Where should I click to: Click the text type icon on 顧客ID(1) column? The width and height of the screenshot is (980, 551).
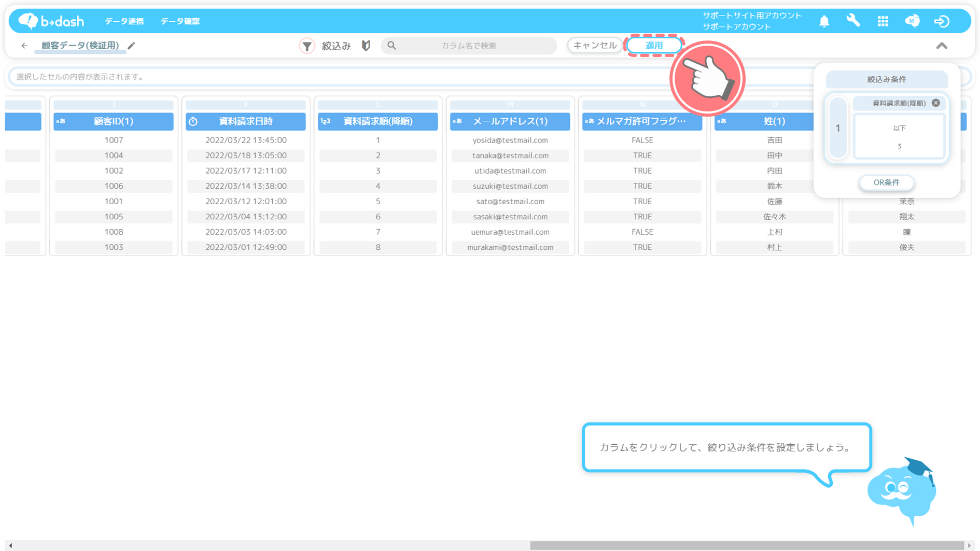61,121
